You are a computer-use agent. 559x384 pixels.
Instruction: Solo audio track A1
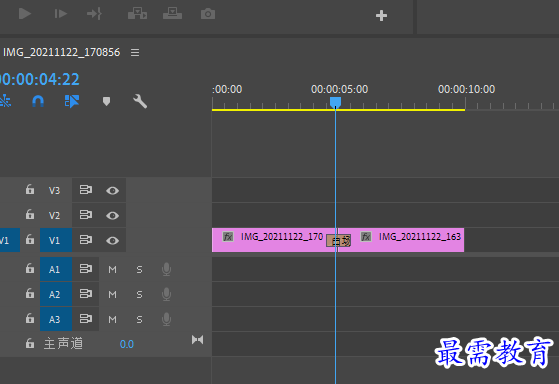[139, 270]
